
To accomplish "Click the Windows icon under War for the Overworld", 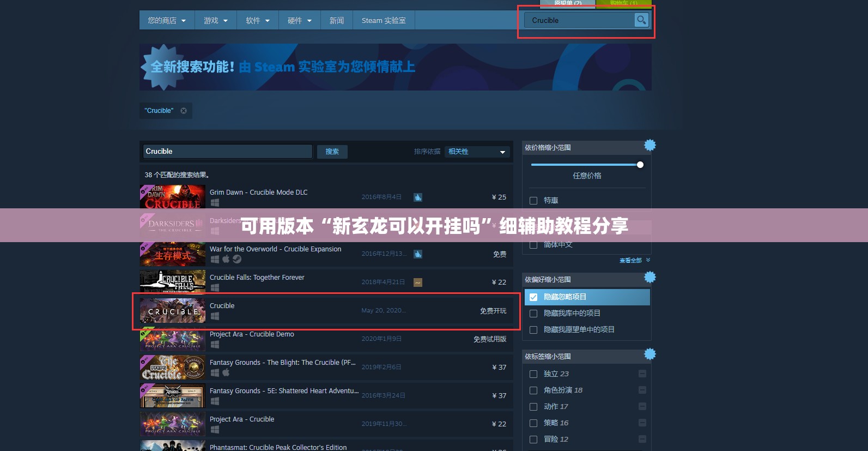I will [x=215, y=260].
